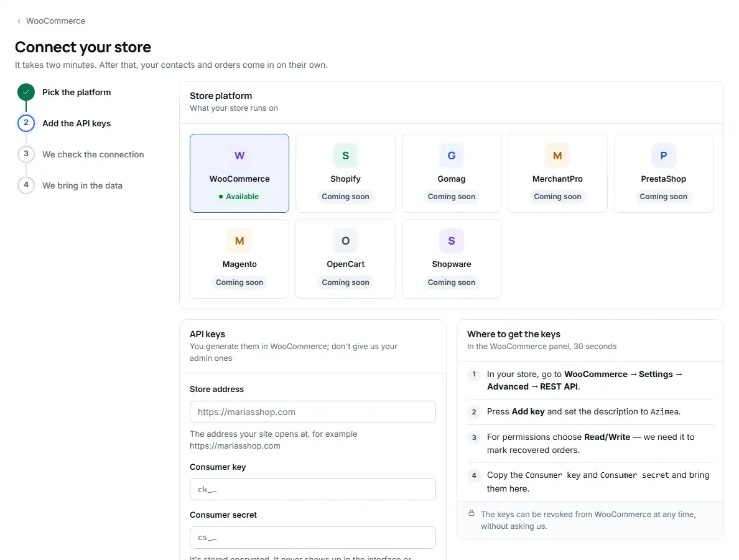This screenshot has width=739, height=560.
Task: Click the lock icon in keys note
Action: 472,513
